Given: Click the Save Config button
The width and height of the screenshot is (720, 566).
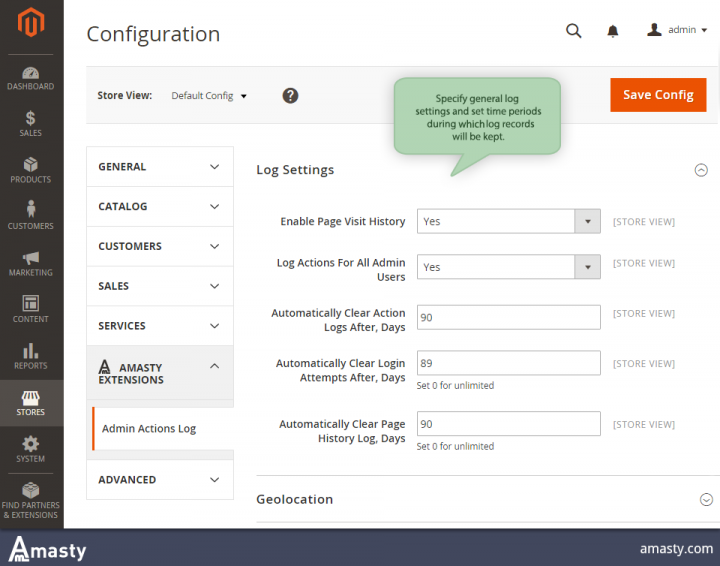Looking at the screenshot, I should pos(658,95).
